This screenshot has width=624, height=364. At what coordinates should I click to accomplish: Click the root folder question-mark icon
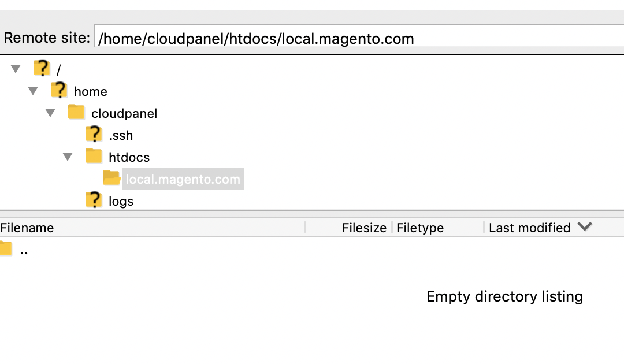coord(42,69)
